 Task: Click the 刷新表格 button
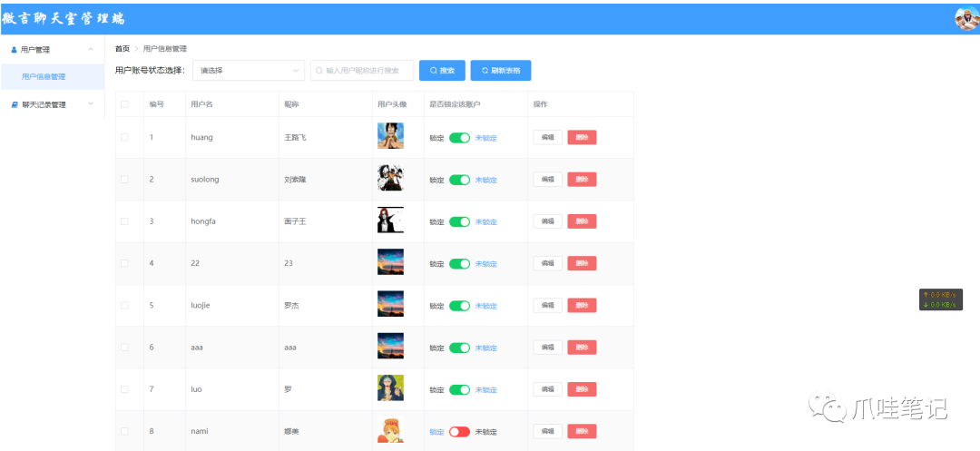(x=501, y=71)
